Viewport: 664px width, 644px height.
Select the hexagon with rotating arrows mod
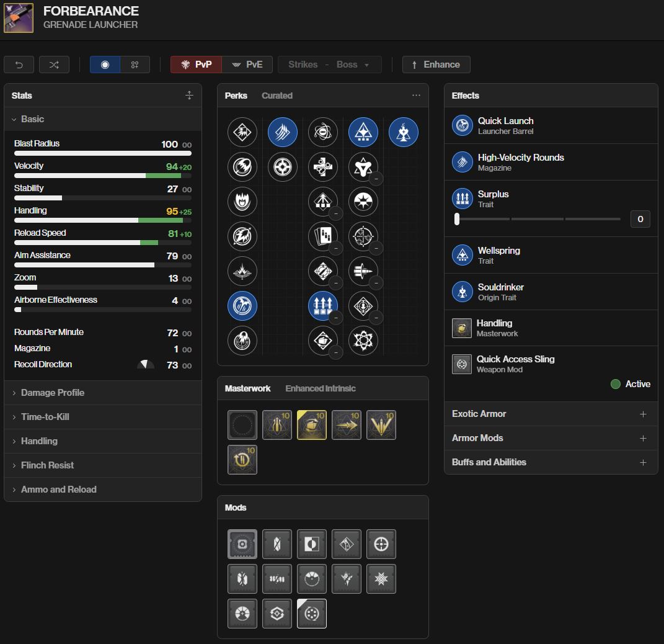point(277,614)
